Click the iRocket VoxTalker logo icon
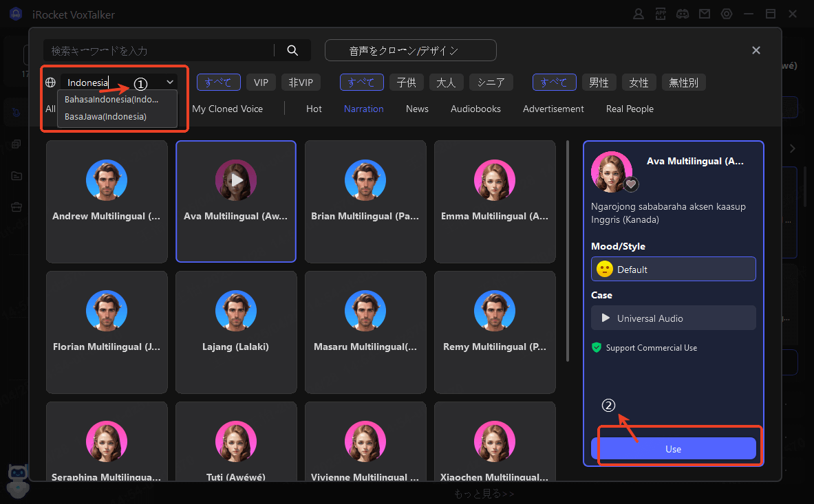This screenshot has height=504, width=814. pos(16,14)
